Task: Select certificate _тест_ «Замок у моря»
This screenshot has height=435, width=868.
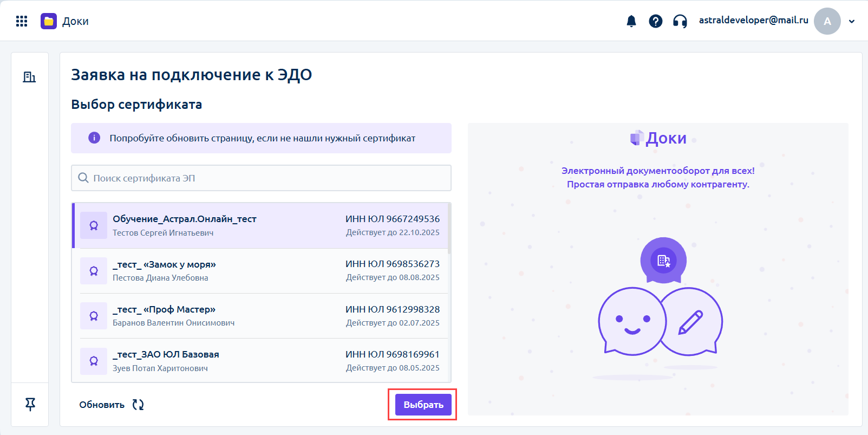Action: tap(260, 271)
